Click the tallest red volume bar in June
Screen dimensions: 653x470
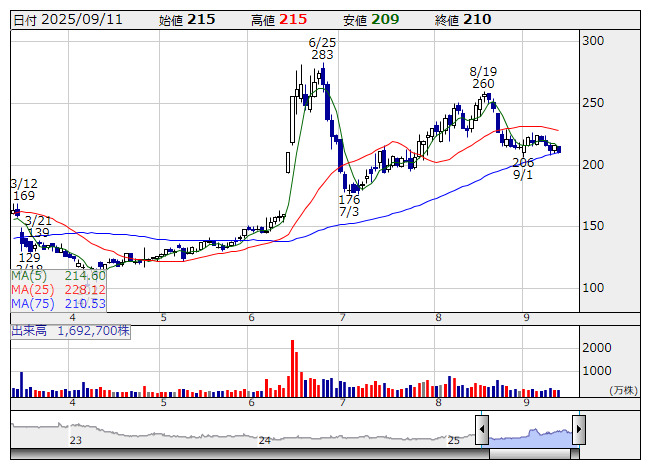[x=292, y=368]
